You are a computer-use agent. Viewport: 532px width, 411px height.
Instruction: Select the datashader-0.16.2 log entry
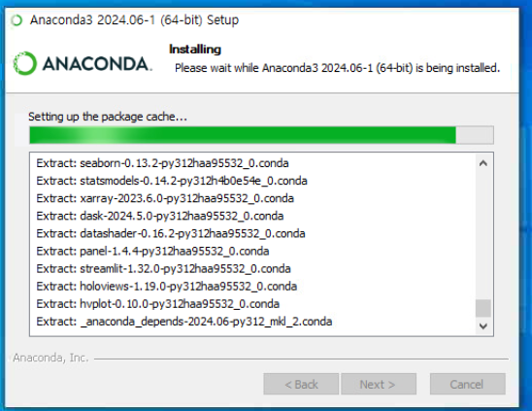(171, 234)
